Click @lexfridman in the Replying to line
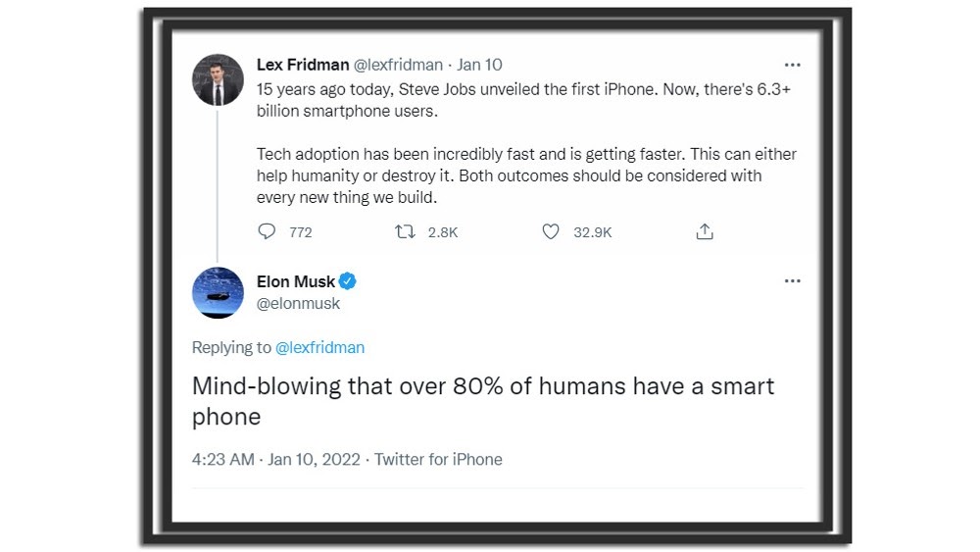The image size is (980, 552). [319, 347]
